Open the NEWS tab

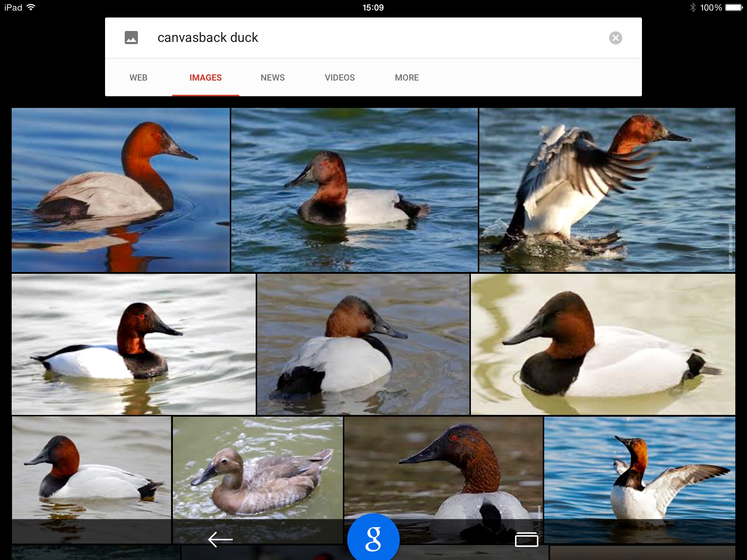click(x=272, y=78)
